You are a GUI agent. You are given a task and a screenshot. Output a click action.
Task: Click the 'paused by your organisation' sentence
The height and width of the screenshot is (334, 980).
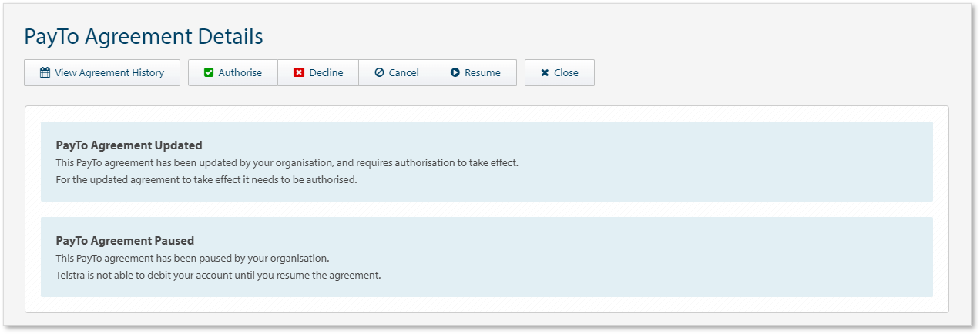tap(193, 258)
